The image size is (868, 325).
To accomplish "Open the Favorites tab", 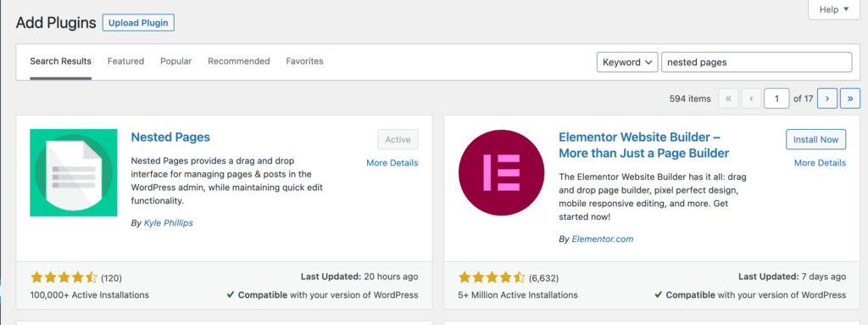I will click(304, 61).
